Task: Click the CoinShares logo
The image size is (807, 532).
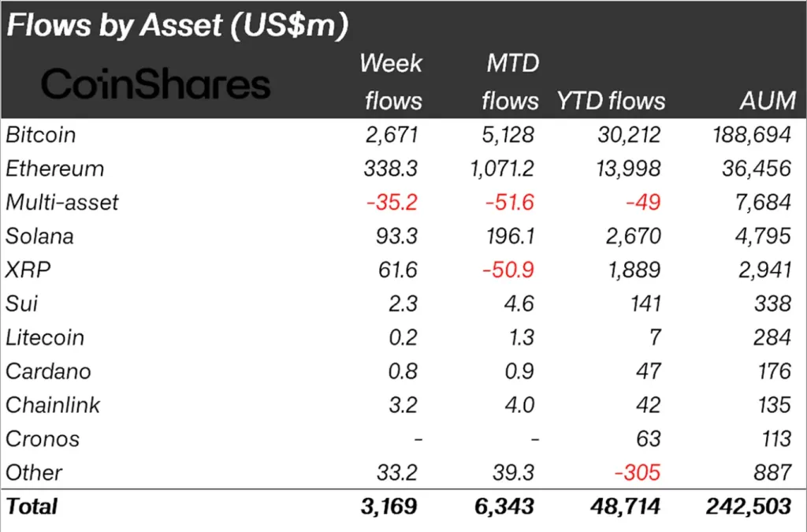Action: (155, 84)
